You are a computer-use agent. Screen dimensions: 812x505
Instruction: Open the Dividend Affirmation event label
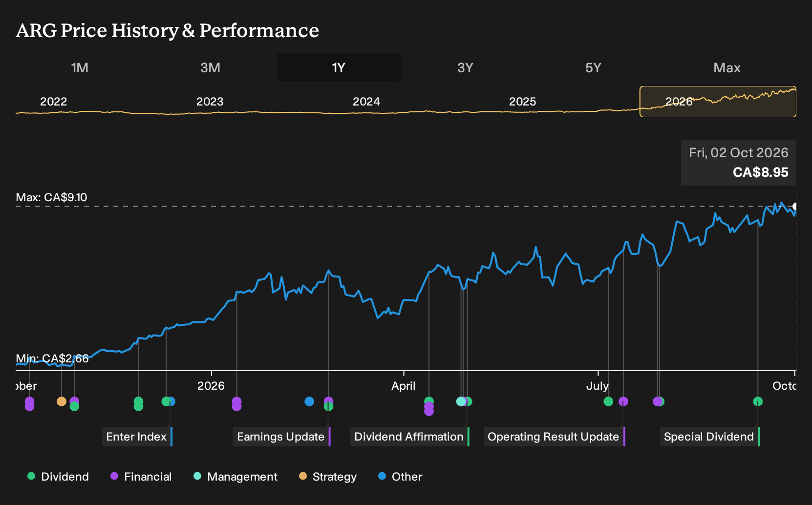point(409,437)
